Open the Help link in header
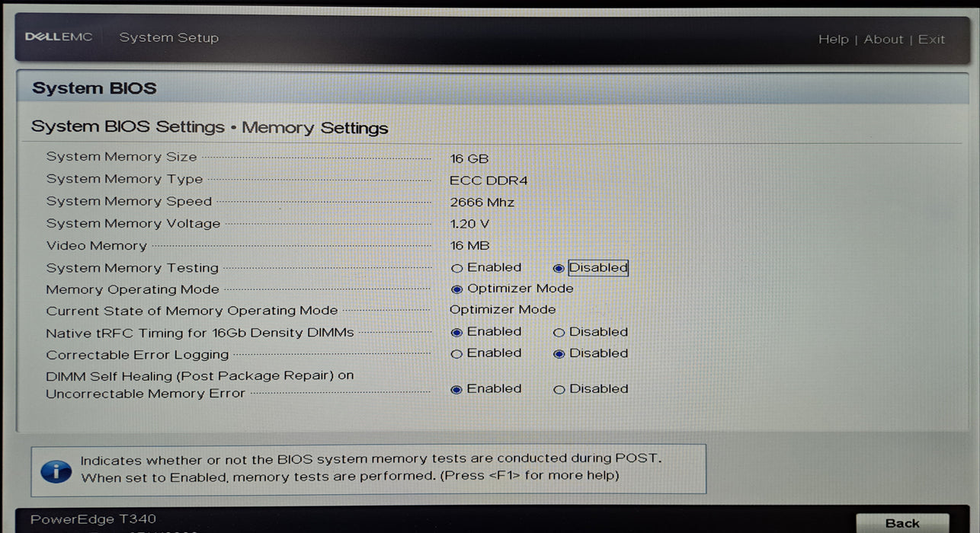Screen dimensions: 980x533 tap(833, 40)
